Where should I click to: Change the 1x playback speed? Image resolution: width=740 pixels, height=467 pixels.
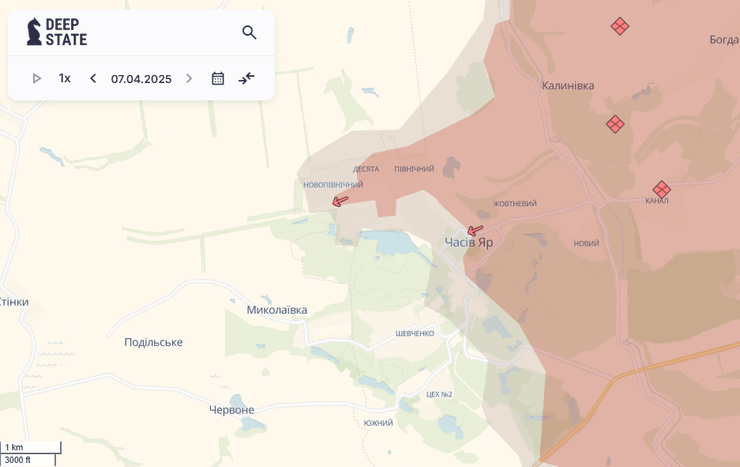64,78
